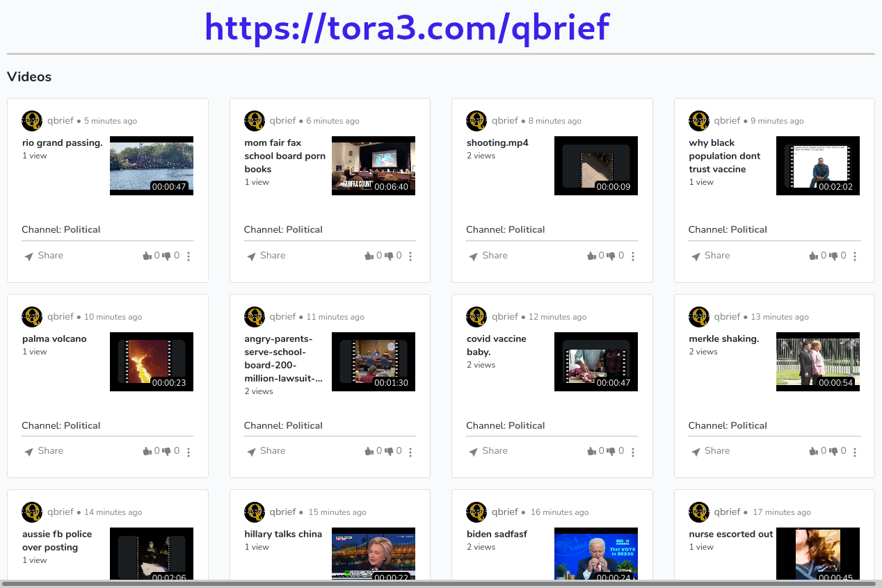
Task: Share the mom fair fax school board video
Action: 266,256
